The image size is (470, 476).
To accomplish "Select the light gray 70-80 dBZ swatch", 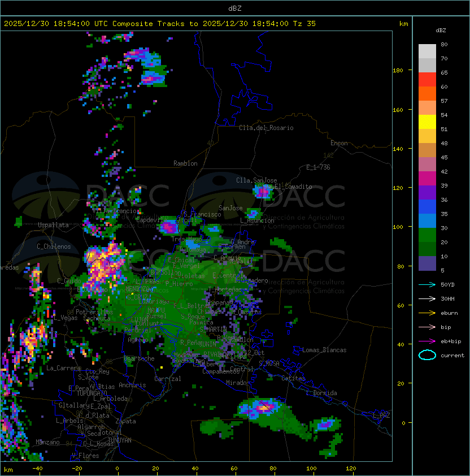I will pyautogui.click(x=427, y=51).
